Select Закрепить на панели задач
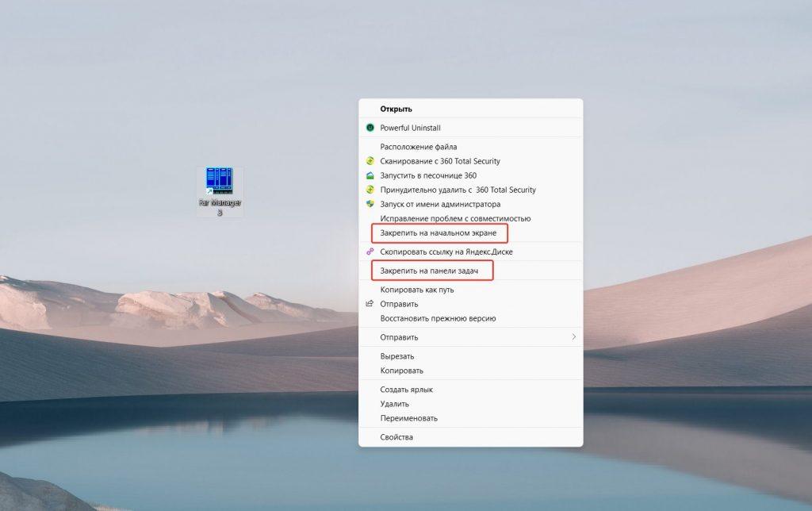Screen dimensions: 812x511 pos(470,271)
